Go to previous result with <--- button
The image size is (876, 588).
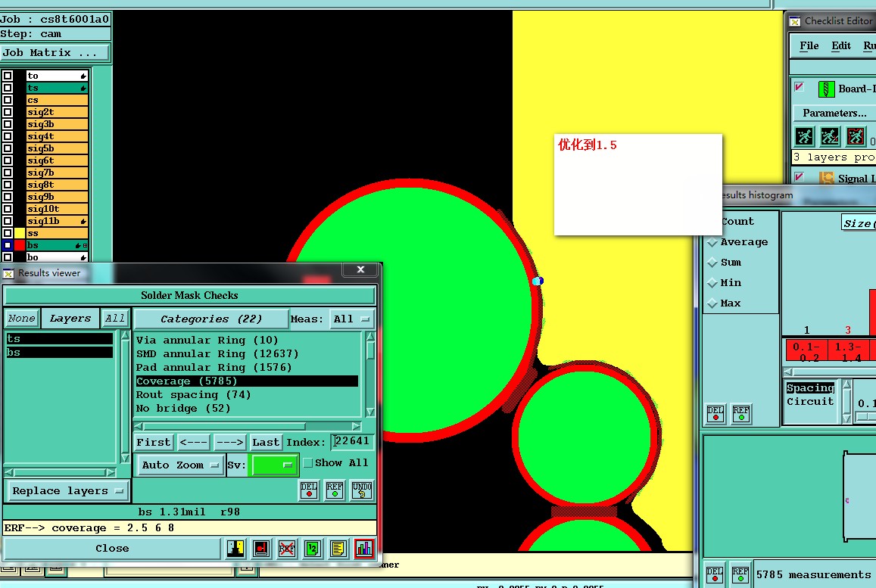pos(194,442)
